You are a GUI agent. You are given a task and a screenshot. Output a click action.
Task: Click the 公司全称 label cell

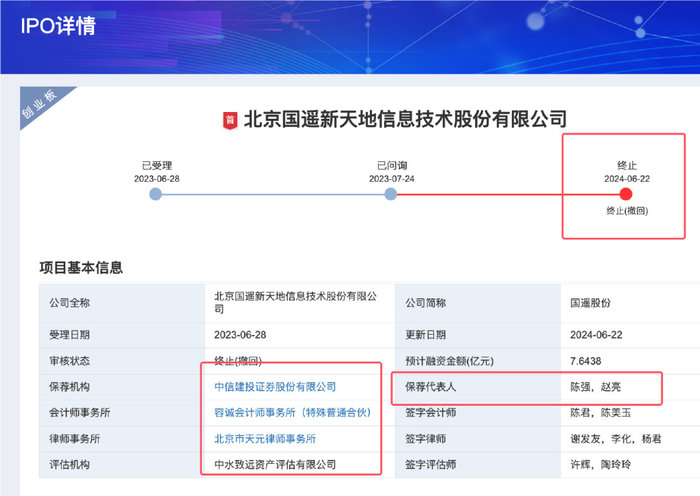122,303
